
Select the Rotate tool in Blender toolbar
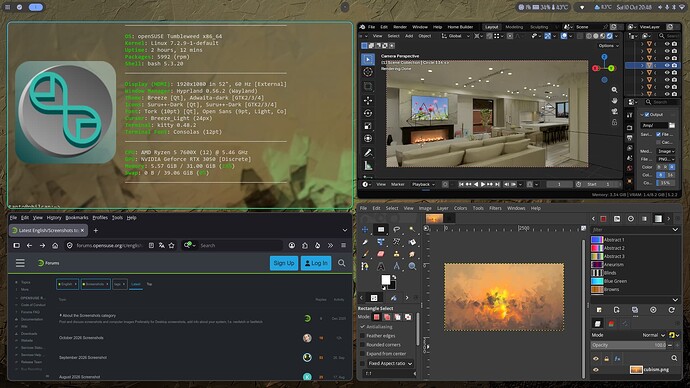368,113
